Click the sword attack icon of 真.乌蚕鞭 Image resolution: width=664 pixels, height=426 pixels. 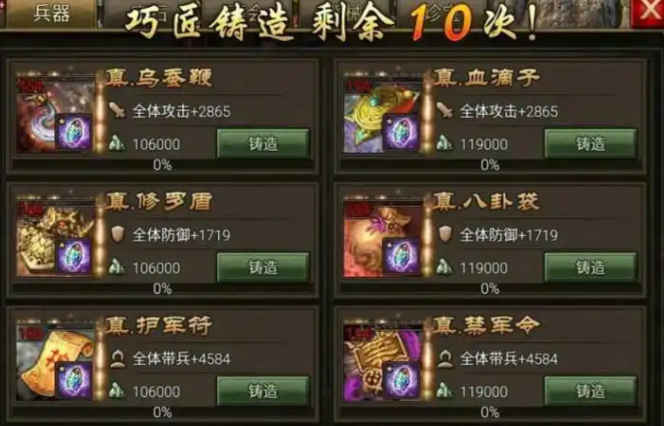117,111
